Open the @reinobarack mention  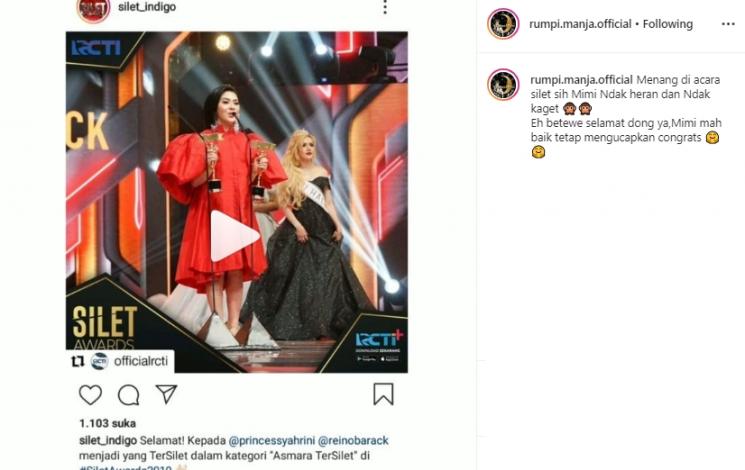(353, 441)
